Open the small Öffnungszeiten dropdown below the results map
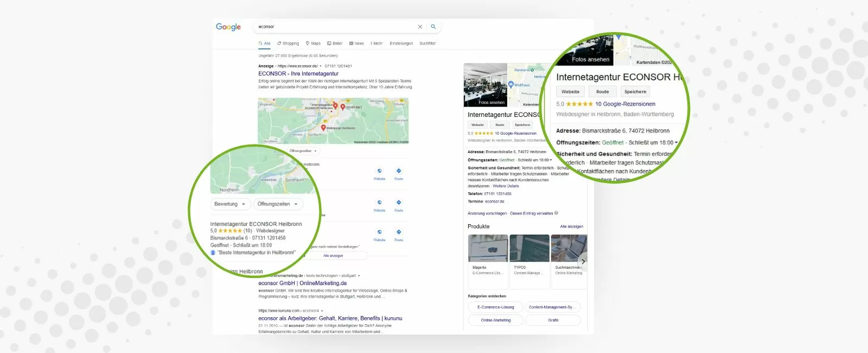Image resolution: width=868 pixels, height=353 pixels. tap(303, 151)
